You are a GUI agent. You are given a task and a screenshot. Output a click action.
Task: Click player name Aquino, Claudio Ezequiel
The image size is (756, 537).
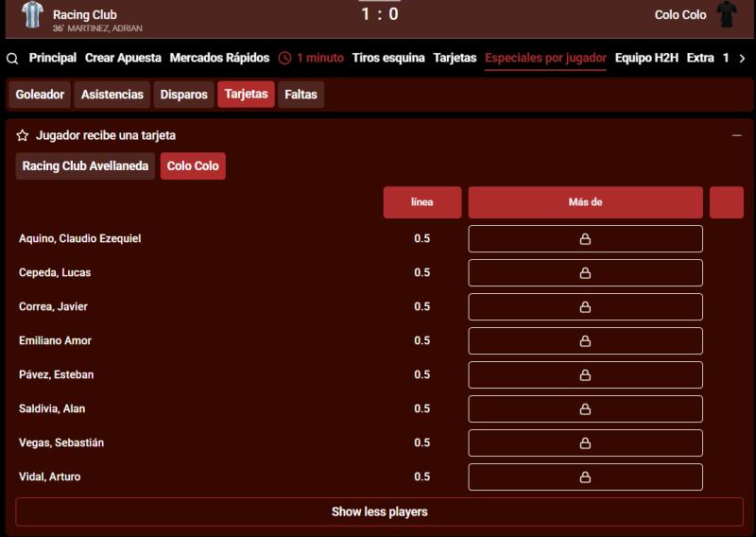click(80, 238)
